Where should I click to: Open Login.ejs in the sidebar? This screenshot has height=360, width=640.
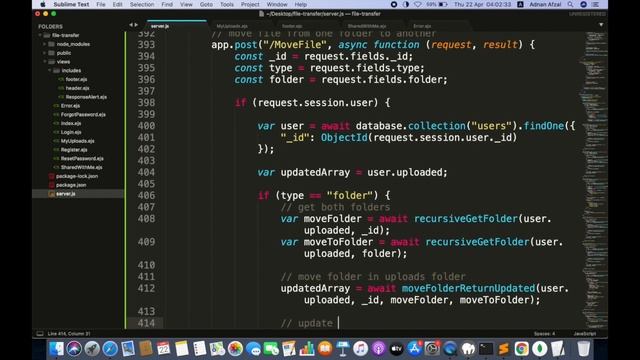71,132
